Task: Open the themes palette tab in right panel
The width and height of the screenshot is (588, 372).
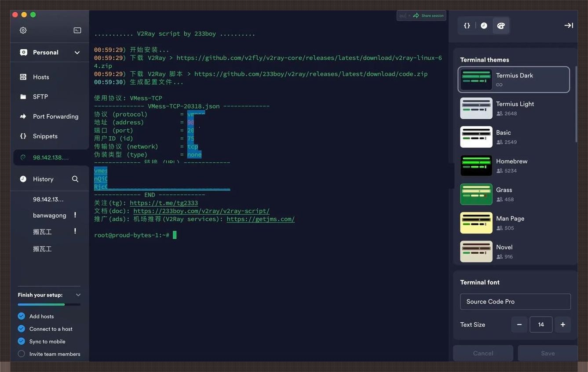Action: tap(500, 26)
